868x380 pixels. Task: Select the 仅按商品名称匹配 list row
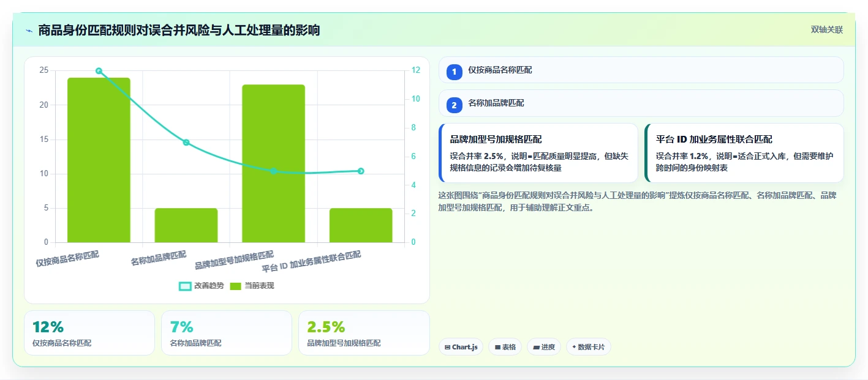[x=641, y=70]
